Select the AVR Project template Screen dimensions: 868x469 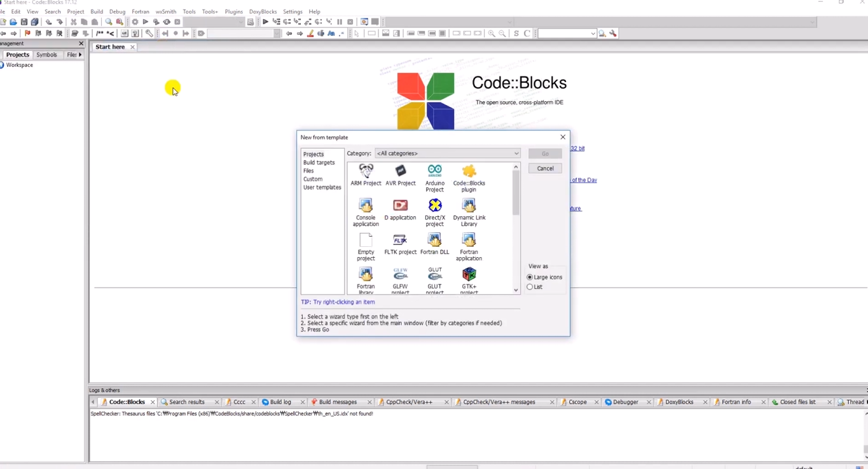click(401, 175)
